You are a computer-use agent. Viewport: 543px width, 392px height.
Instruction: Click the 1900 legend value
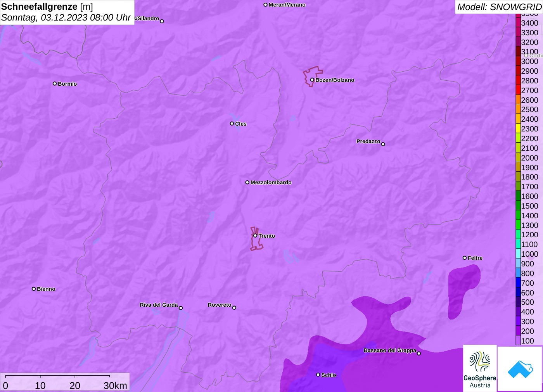pyautogui.click(x=529, y=168)
